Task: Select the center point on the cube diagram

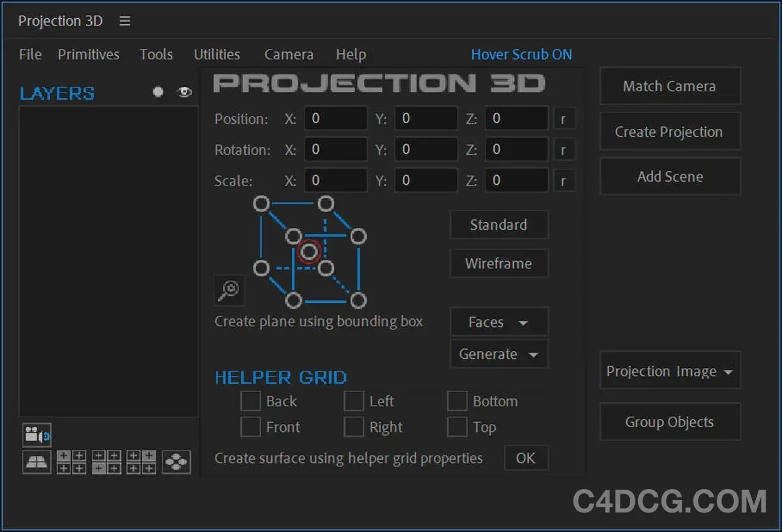Action: pos(310,252)
